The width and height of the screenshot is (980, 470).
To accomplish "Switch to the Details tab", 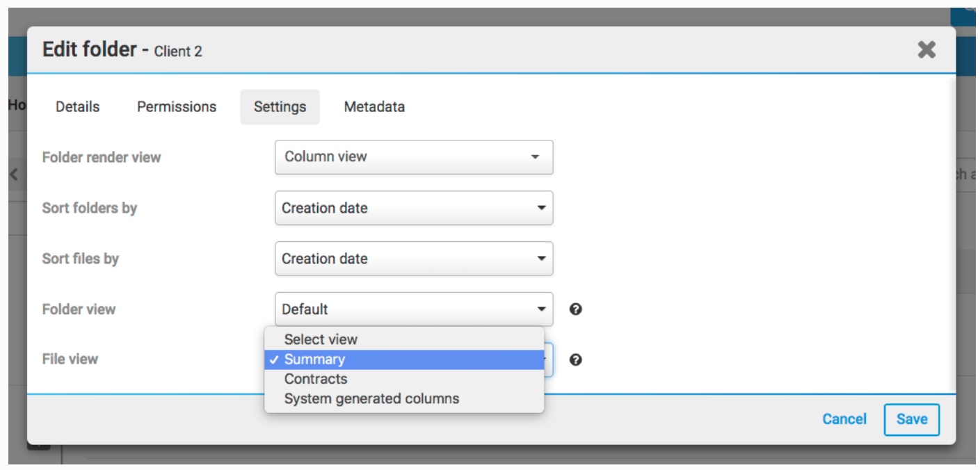I will 77,107.
